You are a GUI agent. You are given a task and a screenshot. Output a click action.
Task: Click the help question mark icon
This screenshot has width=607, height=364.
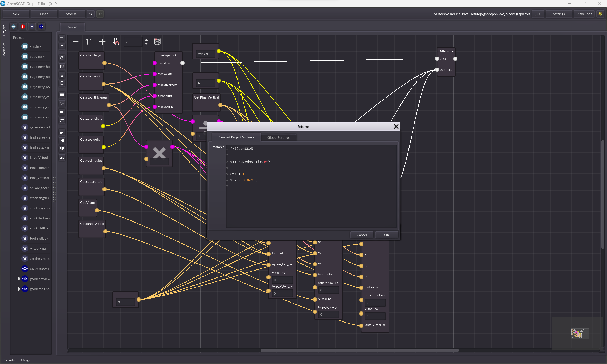tap(62, 120)
